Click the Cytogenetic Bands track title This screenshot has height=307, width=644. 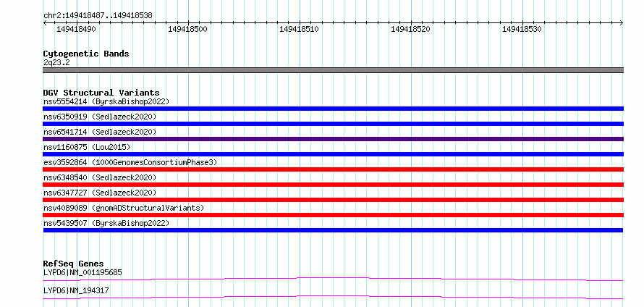coord(86,54)
